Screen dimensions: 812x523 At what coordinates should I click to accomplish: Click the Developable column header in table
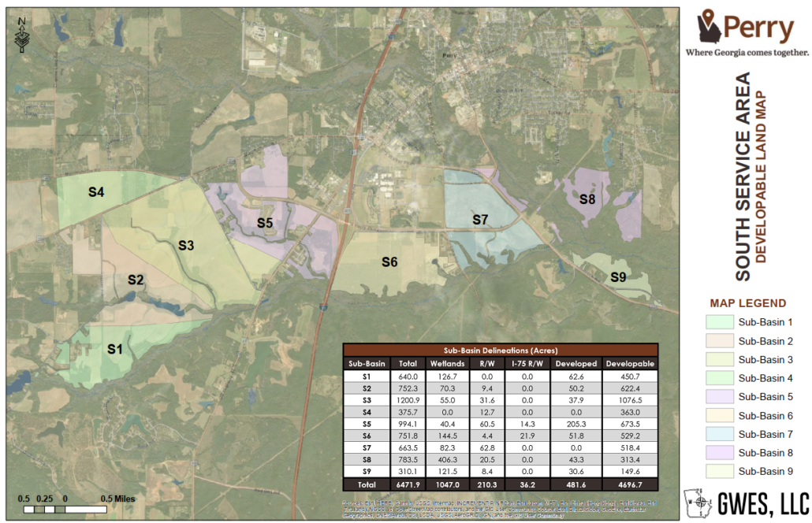click(x=629, y=364)
